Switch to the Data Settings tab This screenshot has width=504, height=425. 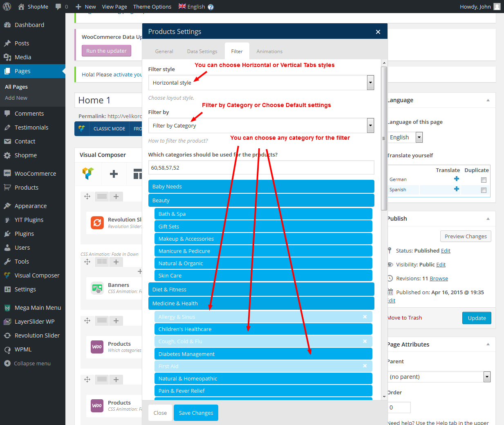click(x=202, y=51)
